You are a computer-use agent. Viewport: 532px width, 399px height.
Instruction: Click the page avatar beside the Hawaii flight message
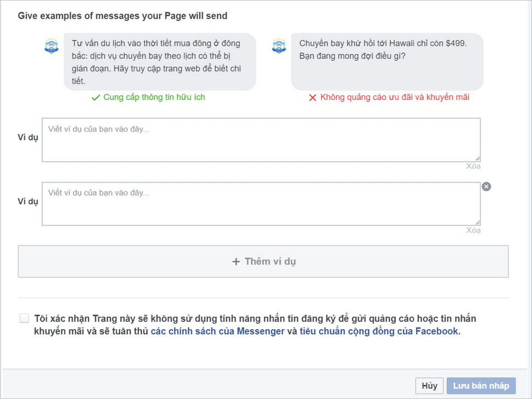(x=279, y=46)
